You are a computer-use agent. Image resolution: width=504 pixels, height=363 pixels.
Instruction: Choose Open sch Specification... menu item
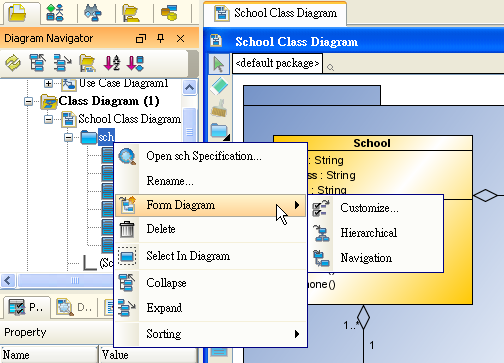[x=210, y=156]
